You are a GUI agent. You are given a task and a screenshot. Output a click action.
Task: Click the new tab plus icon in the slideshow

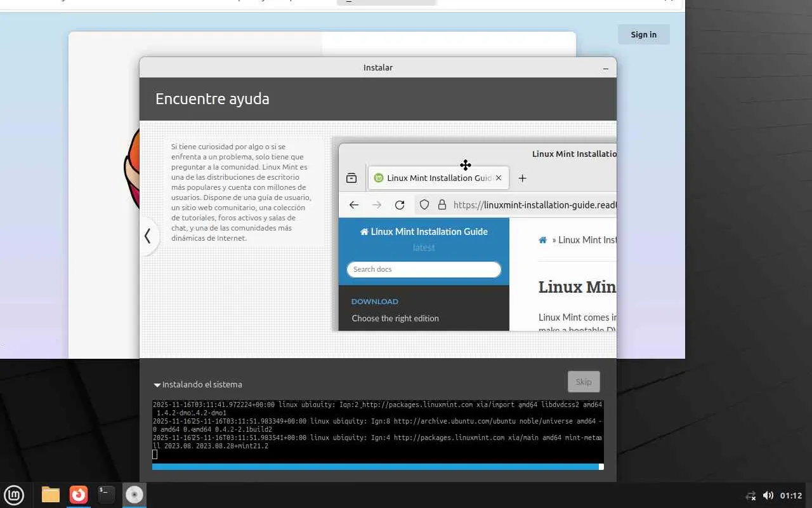522,178
